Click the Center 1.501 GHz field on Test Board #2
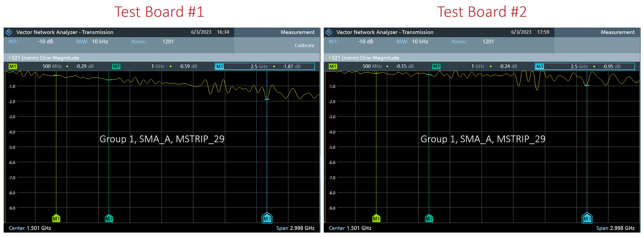Image resolution: width=644 pixels, height=237 pixels. 350,228
